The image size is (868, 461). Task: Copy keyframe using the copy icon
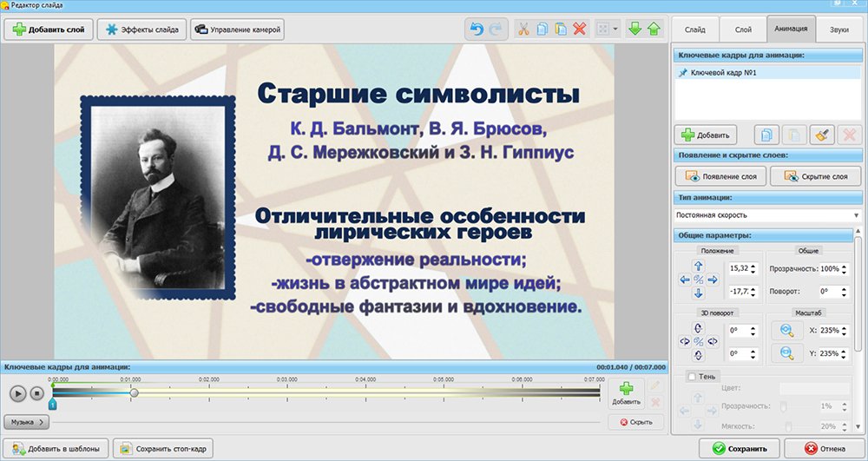766,135
